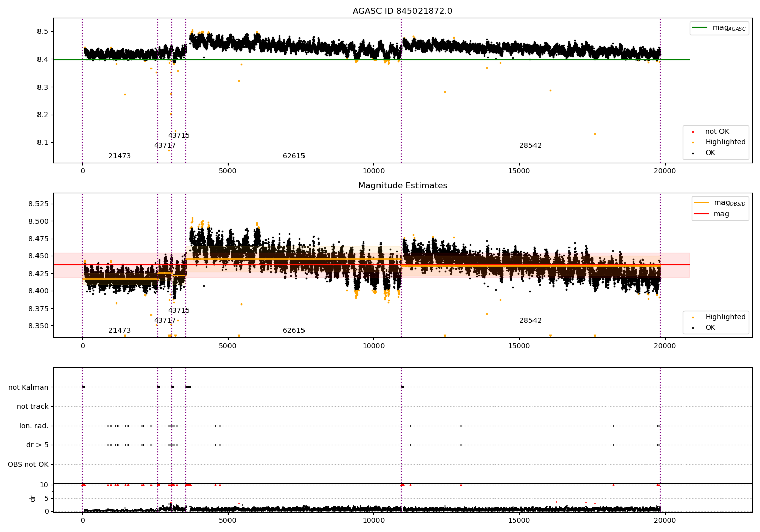Click the 8.3 y-axis tick in top panel

pos(42,88)
